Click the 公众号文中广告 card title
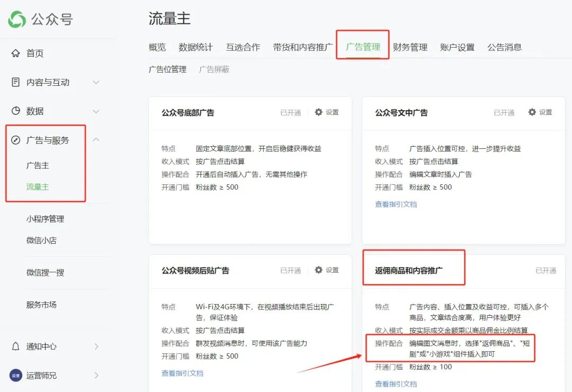 401,112
